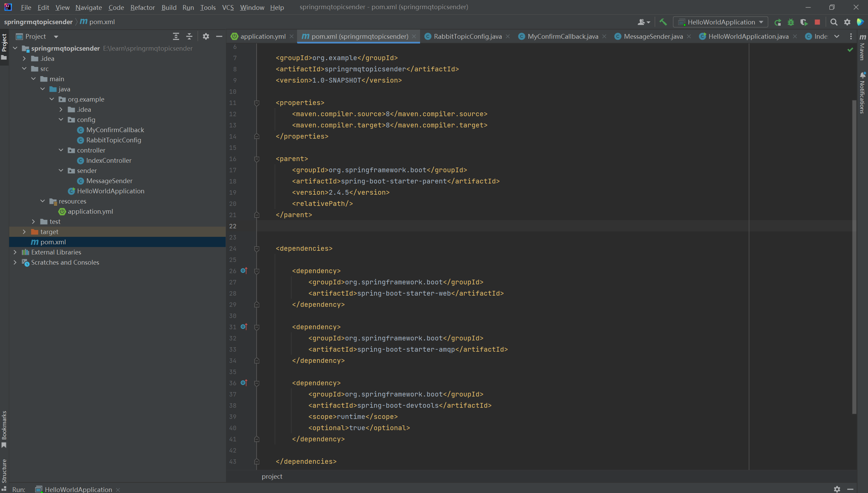
Task: Click the springrmqtopicsender breadcrumb in the navigation bar
Action: pos(38,22)
